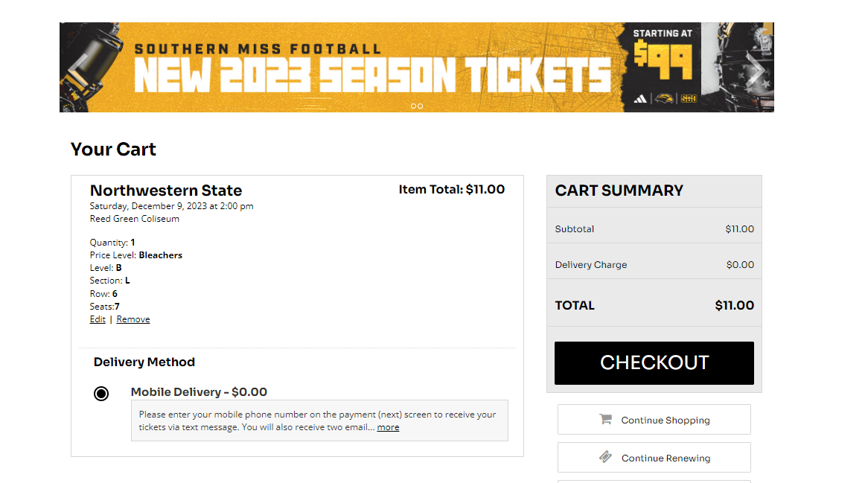Click the Sun Belt logo in banner
Viewport: 868px width, 483px height.
[x=689, y=98]
